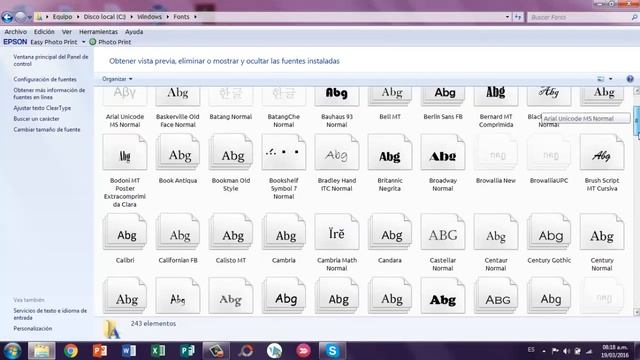
Task: Open the Ayuda menu
Action: (134, 31)
